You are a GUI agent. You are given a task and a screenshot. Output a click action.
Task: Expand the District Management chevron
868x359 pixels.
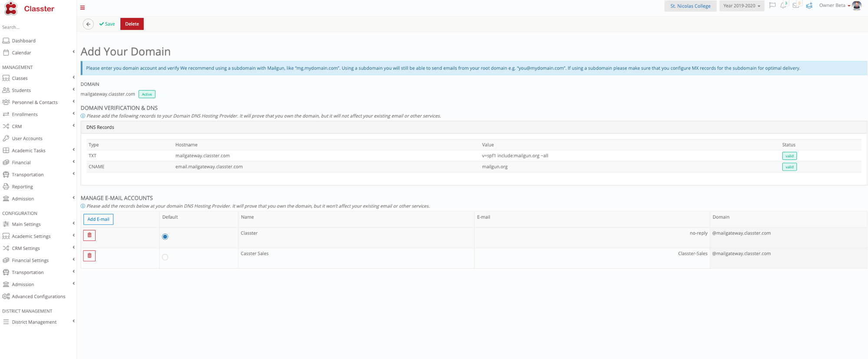73,321
